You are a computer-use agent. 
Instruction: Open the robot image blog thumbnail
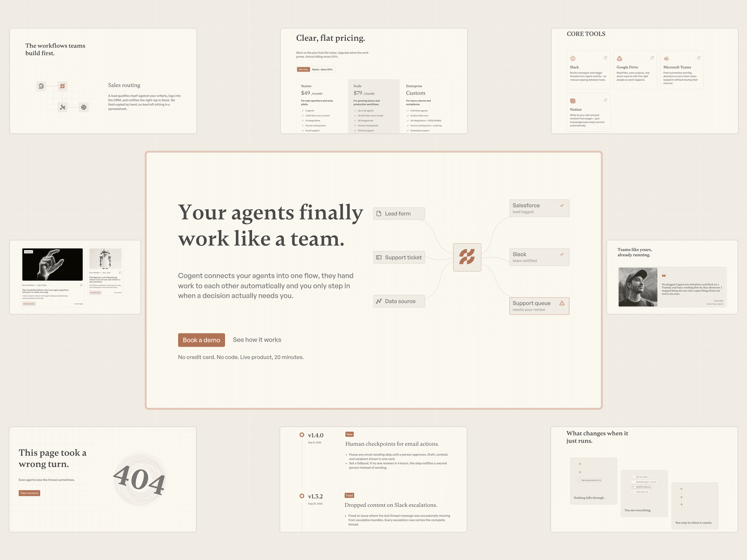click(x=105, y=259)
